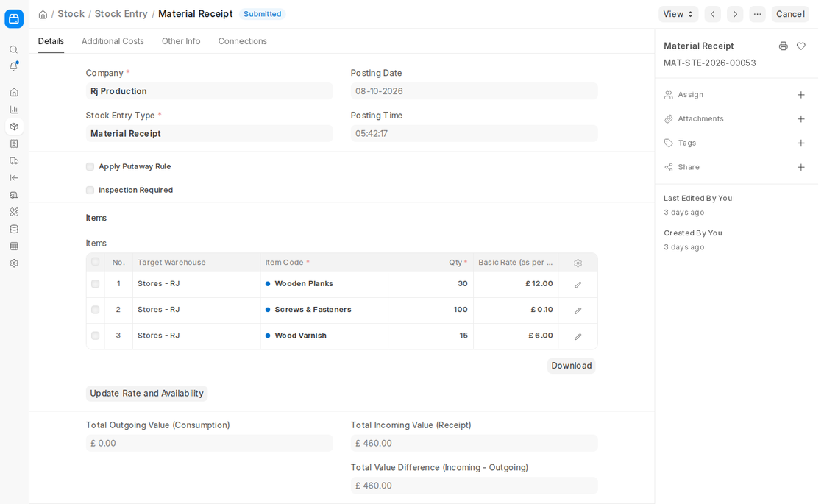Image resolution: width=824 pixels, height=504 pixels.
Task: Add an assignee with the plus
Action: [x=801, y=95]
